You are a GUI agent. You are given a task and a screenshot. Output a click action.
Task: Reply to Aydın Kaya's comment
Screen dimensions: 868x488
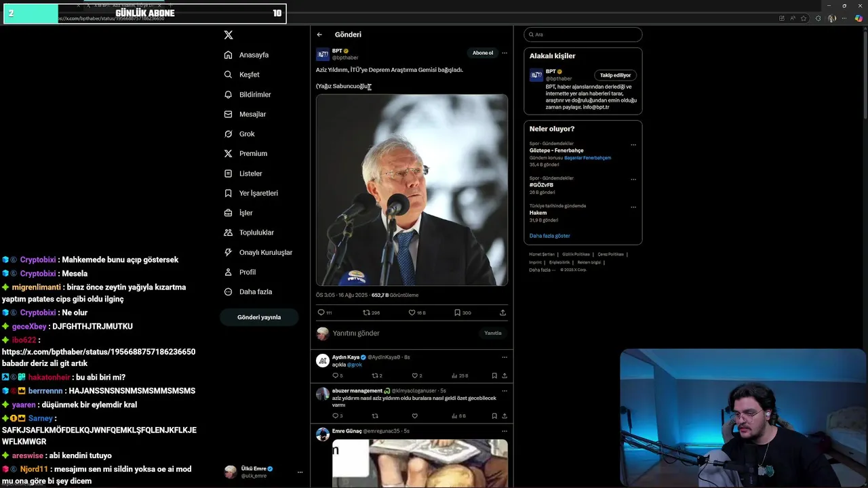click(x=337, y=375)
